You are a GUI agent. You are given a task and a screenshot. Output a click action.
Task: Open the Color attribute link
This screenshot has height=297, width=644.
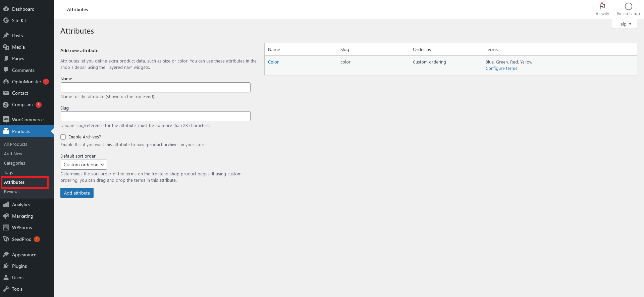click(273, 62)
